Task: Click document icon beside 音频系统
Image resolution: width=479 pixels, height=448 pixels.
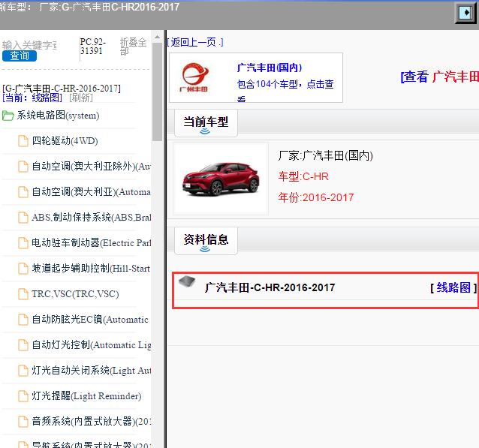Action: pyautogui.click(x=23, y=422)
